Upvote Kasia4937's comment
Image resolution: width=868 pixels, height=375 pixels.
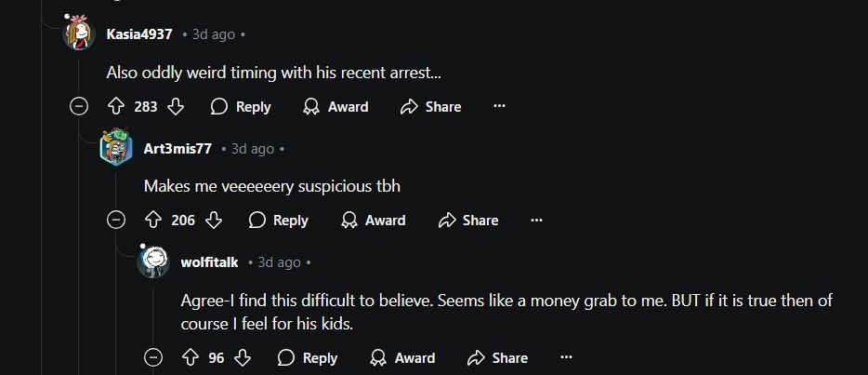(117, 107)
